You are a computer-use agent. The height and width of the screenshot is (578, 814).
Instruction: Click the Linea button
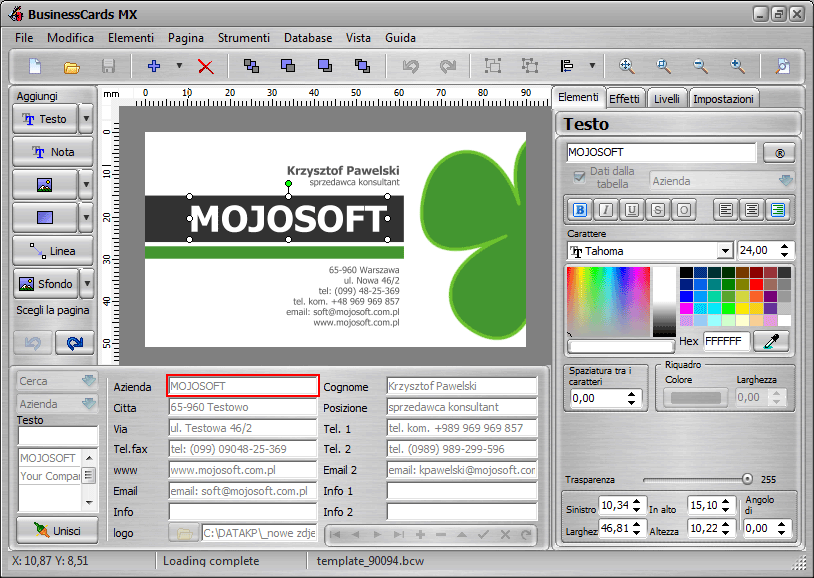click(53, 251)
